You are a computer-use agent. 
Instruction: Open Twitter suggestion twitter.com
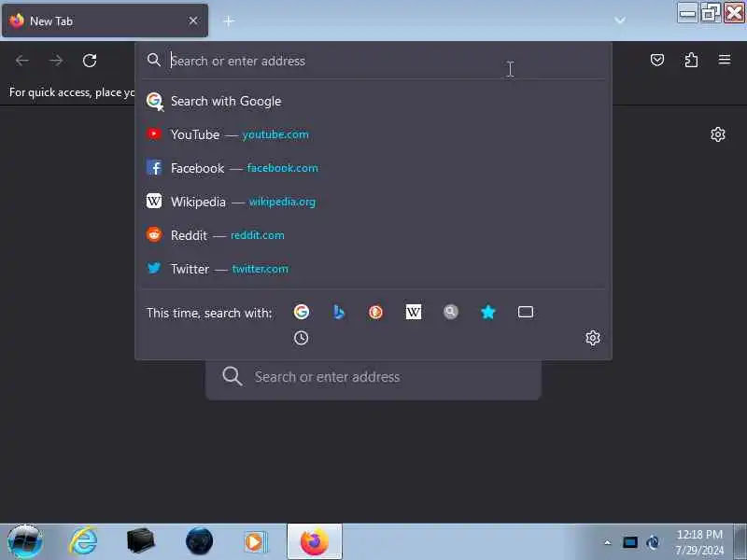[x=373, y=269]
